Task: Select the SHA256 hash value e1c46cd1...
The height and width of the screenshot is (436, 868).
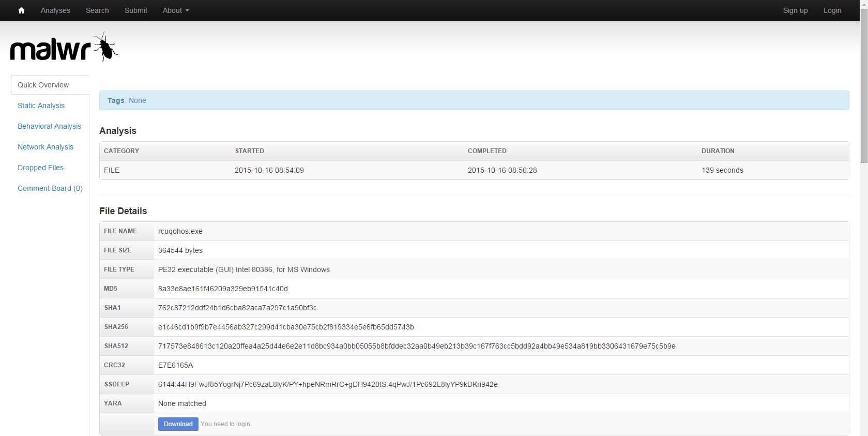Action: coord(286,327)
